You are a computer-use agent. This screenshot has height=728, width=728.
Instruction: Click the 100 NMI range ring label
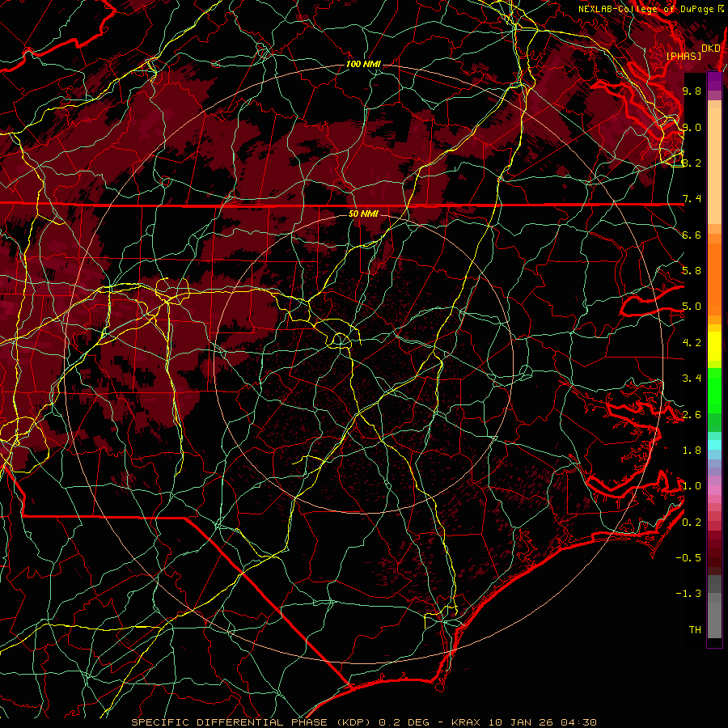363,64
